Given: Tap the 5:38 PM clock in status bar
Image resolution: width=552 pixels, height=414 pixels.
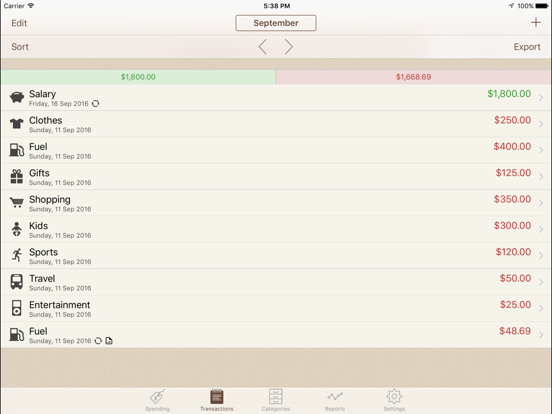Looking at the screenshot, I should [277, 6].
